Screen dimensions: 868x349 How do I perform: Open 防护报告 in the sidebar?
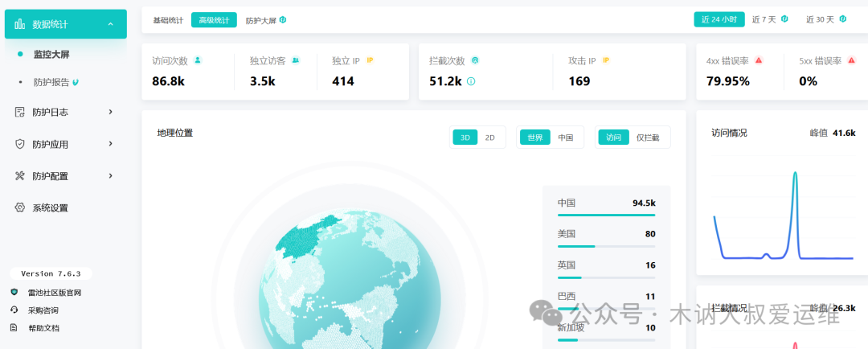(51, 83)
